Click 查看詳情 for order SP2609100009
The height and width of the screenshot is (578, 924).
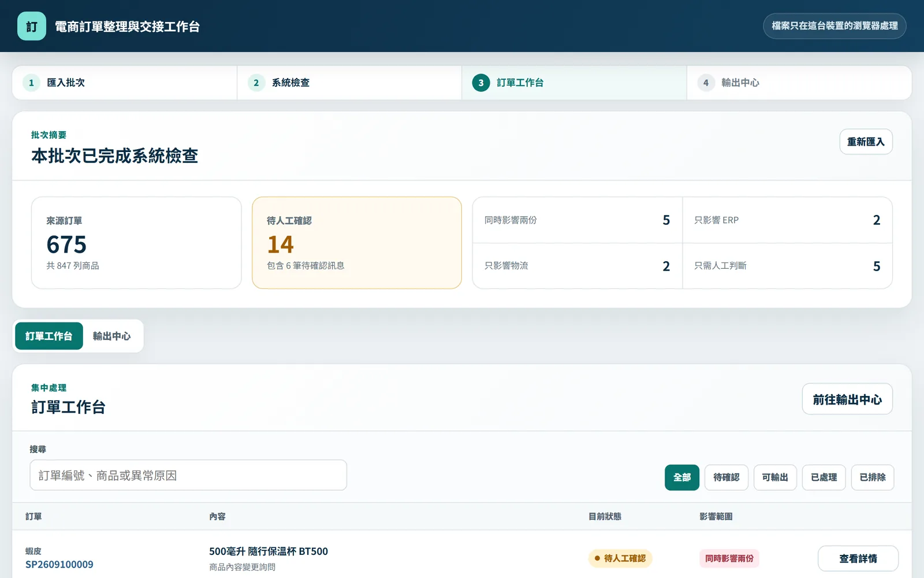858,559
